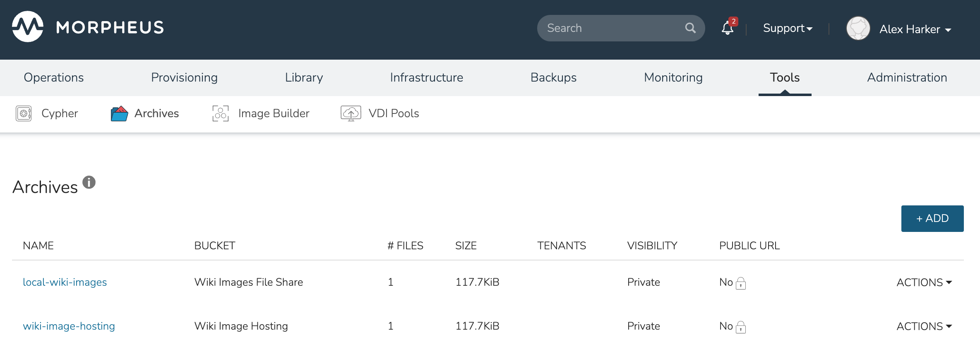Click Alex Harker's avatar picture
980x352 pixels.
858,29
